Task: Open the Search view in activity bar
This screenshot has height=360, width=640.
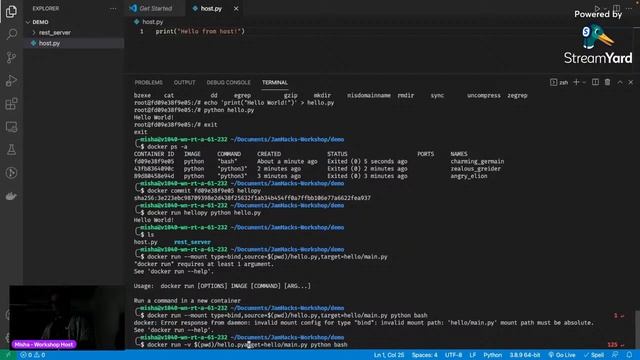Action: tap(11, 34)
